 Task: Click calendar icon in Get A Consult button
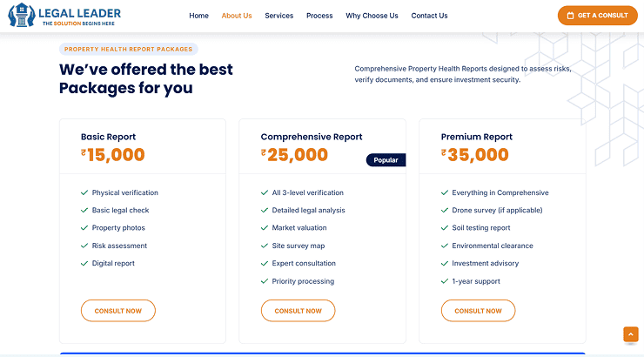tap(570, 16)
